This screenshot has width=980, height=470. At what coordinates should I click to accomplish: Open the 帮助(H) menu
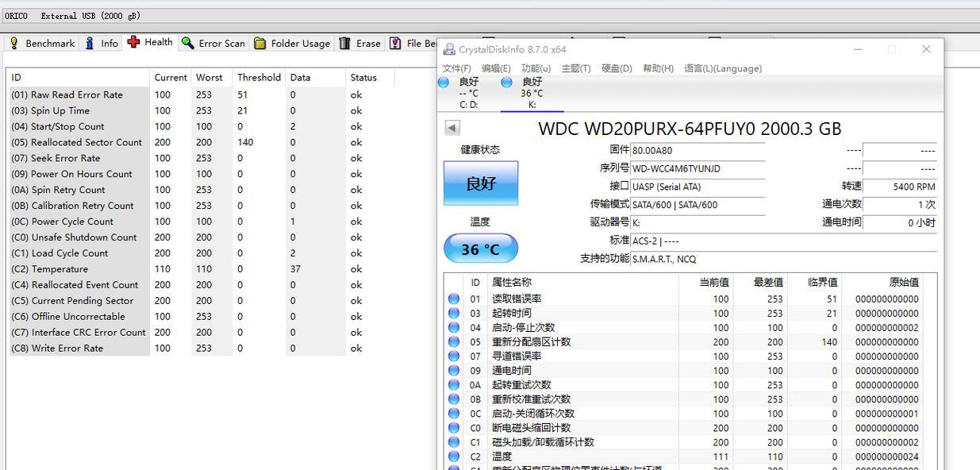(658, 68)
